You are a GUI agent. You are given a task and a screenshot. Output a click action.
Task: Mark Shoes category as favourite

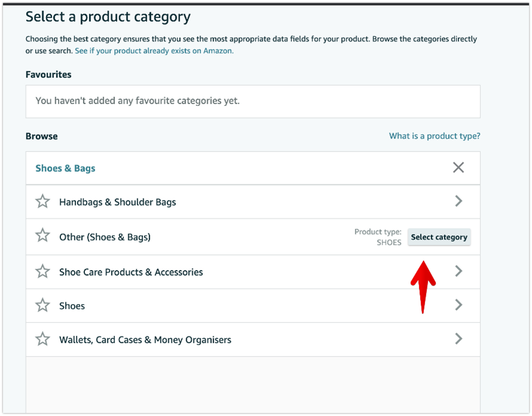(x=42, y=305)
